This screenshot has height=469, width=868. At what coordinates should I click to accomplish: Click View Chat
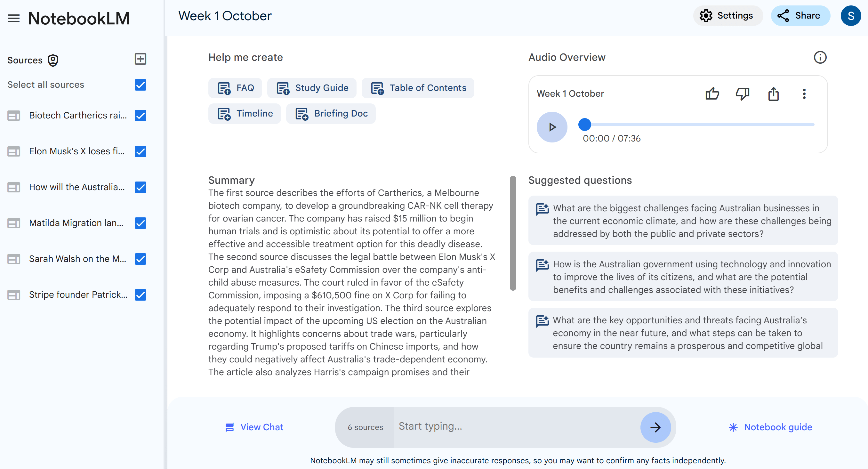(254, 427)
